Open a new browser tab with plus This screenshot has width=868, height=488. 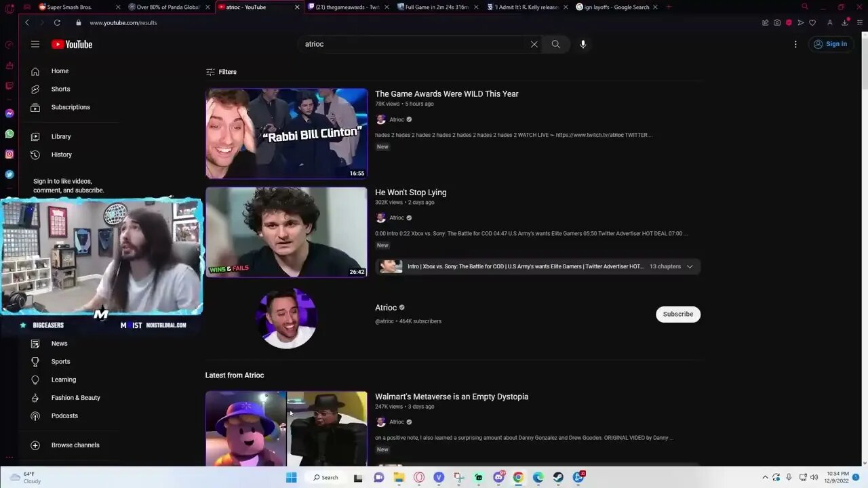pos(669,7)
